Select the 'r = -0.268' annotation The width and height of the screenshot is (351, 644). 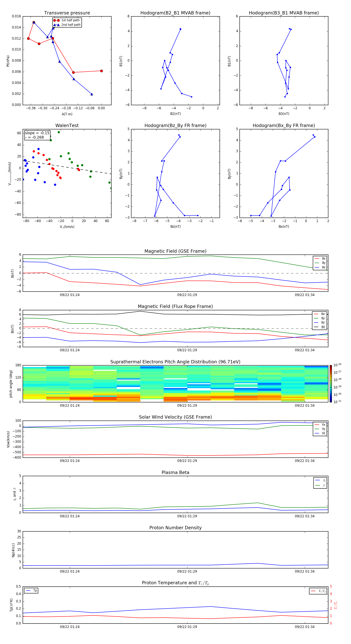click(x=35, y=137)
